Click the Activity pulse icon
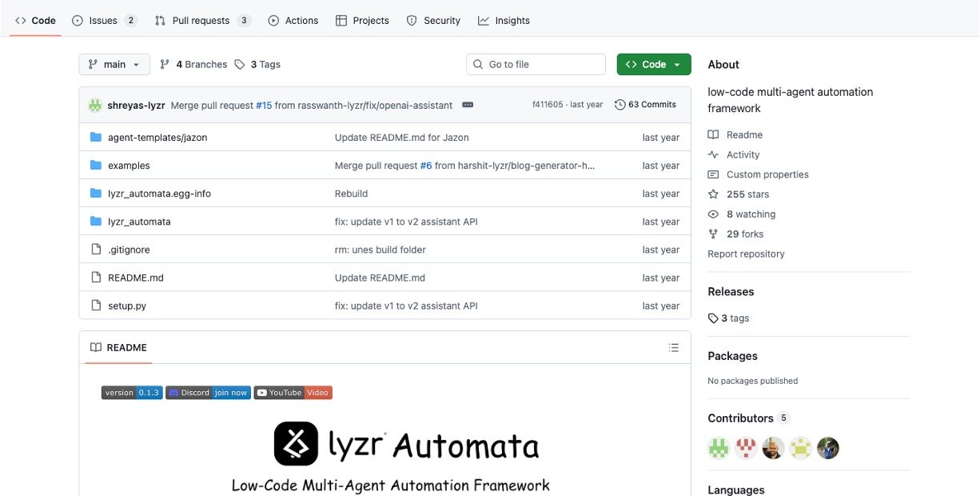Viewport: 980px width, 496px height. point(713,154)
